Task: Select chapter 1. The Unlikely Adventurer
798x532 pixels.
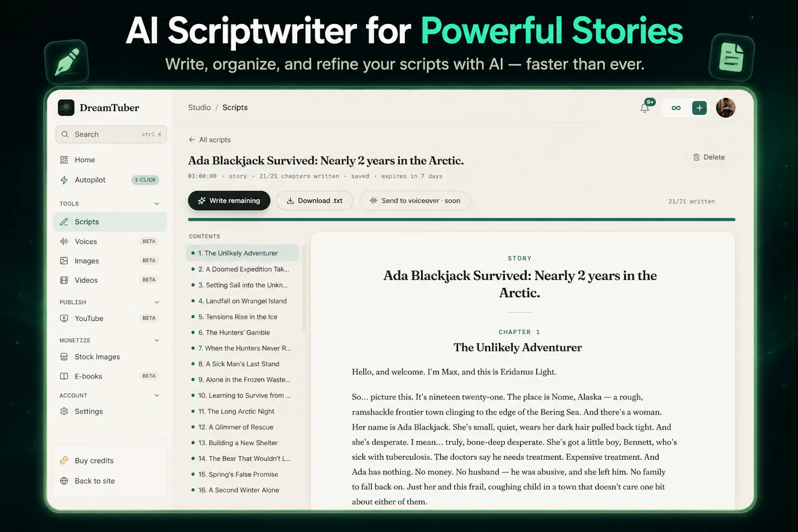Action: point(242,253)
